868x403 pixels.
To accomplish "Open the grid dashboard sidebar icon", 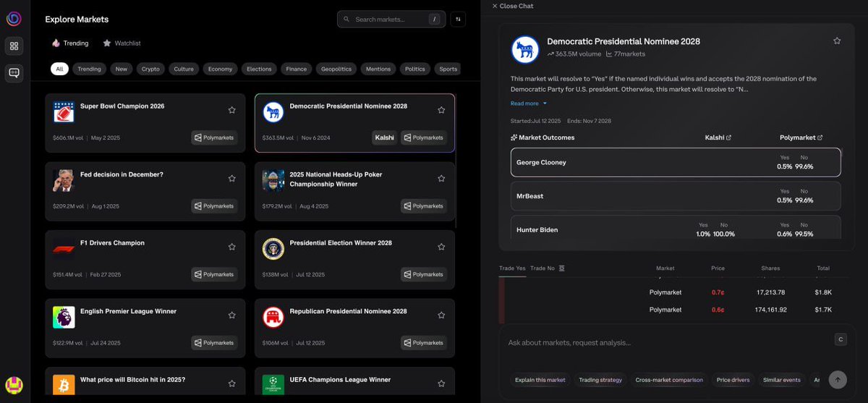I will coord(14,46).
